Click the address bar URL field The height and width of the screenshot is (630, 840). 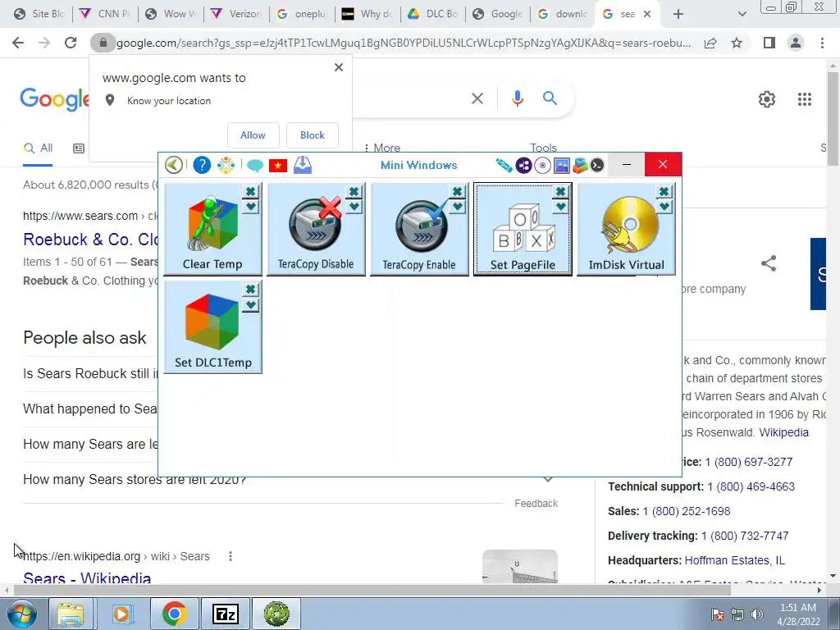(x=403, y=43)
